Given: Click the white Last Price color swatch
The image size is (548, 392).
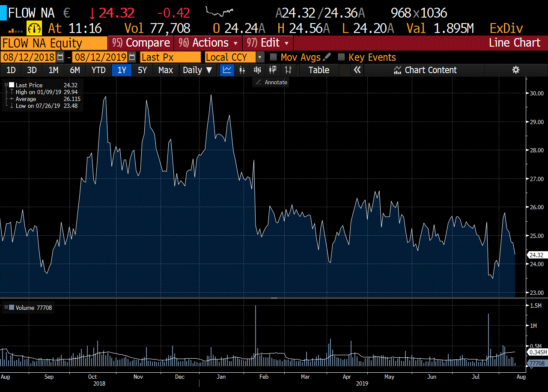Looking at the screenshot, I should 12,85.
